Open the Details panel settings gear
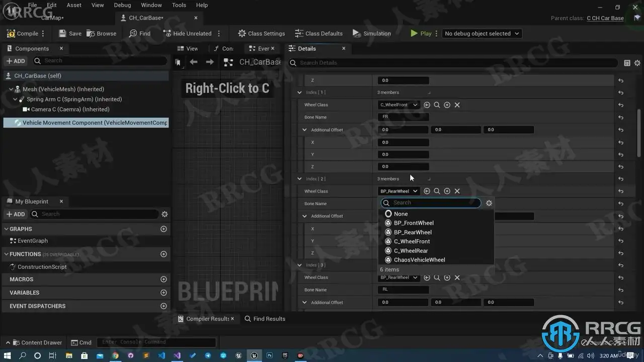The width and height of the screenshot is (644, 362). [x=637, y=63]
